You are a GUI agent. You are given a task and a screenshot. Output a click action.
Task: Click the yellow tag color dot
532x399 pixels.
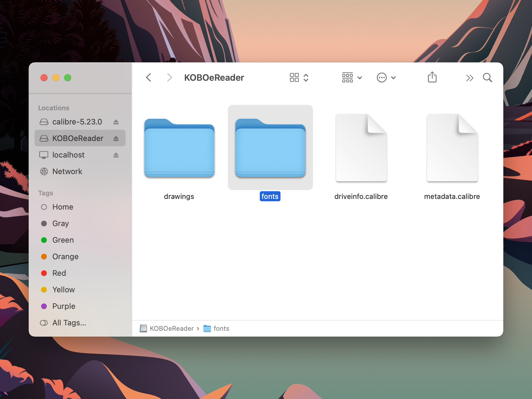(44, 289)
